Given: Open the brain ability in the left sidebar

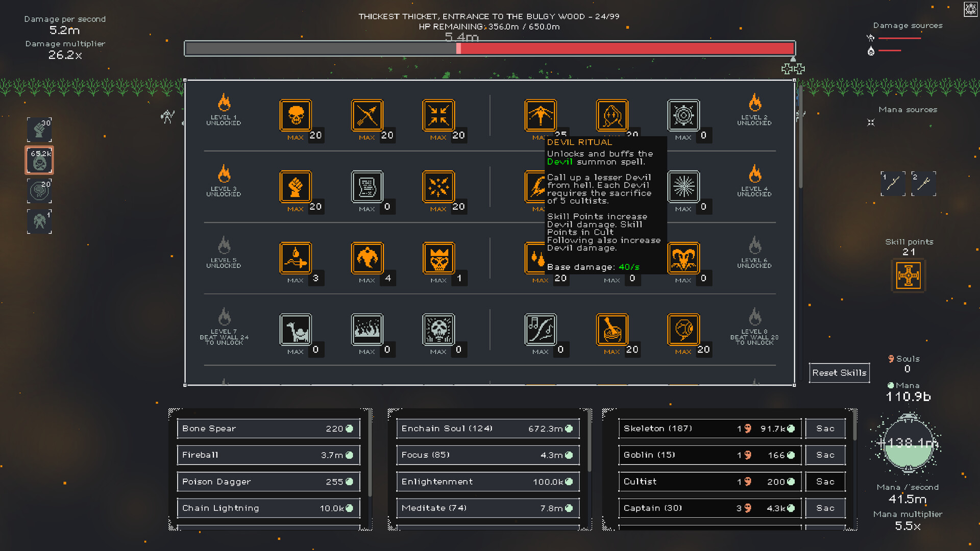Looking at the screenshot, I should [x=39, y=190].
